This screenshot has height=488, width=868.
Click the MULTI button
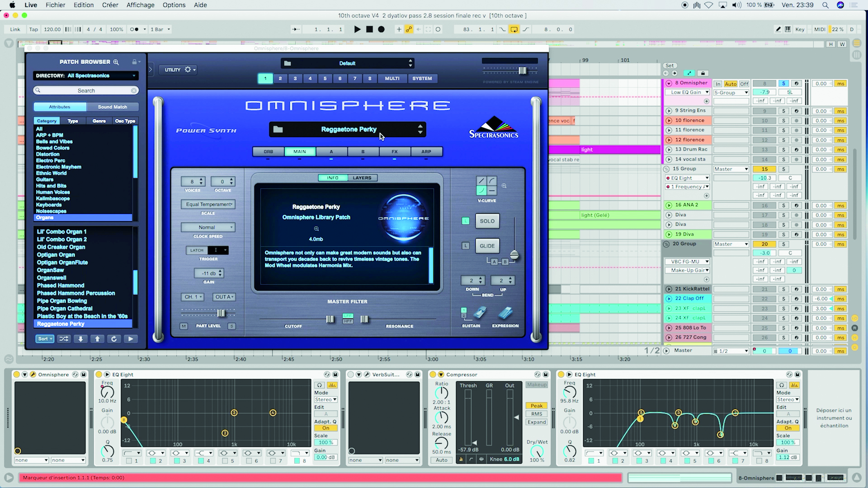392,79
